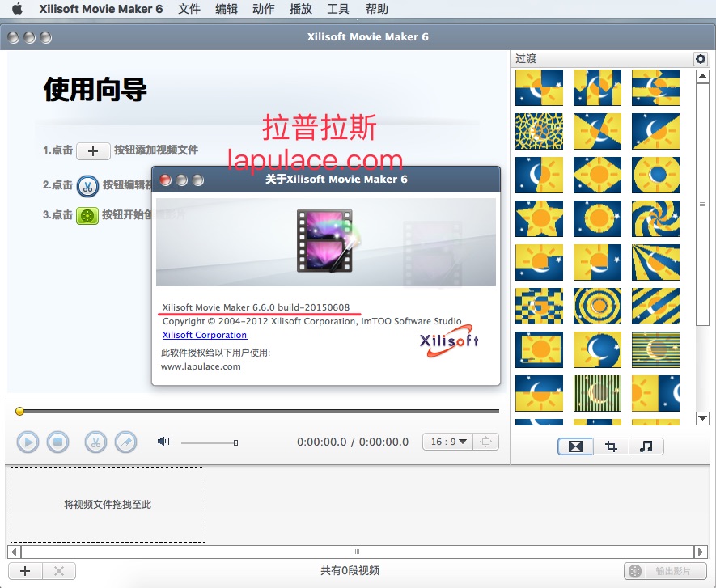Click the up arrow of the transitions scrollbar
This screenshot has height=588, width=716.
(702, 76)
